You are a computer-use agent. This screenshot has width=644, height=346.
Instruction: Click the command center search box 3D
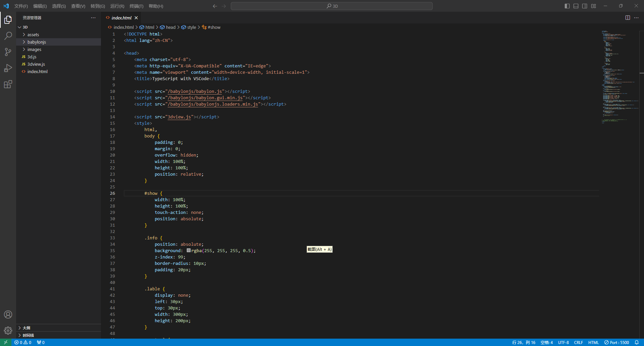[331, 6]
